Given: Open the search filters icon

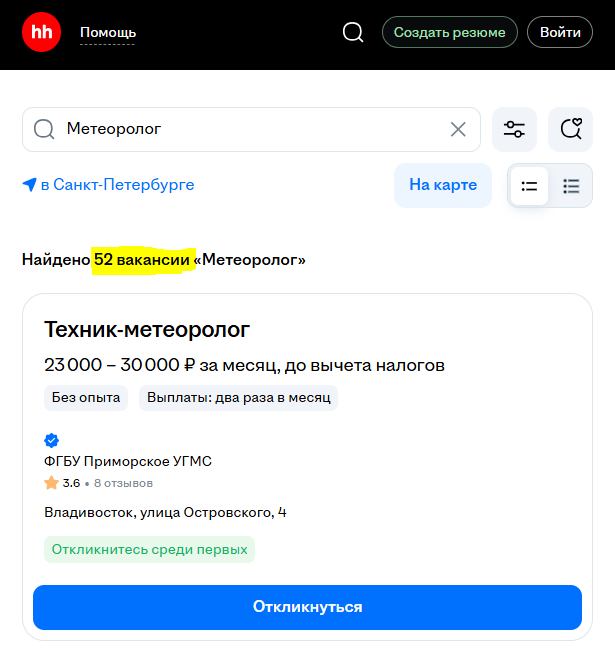Looking at the screenshot, I should point(514,129).
